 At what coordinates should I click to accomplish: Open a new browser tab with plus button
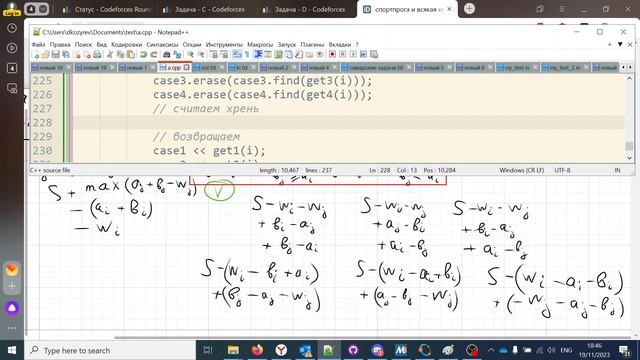(469, 9)
